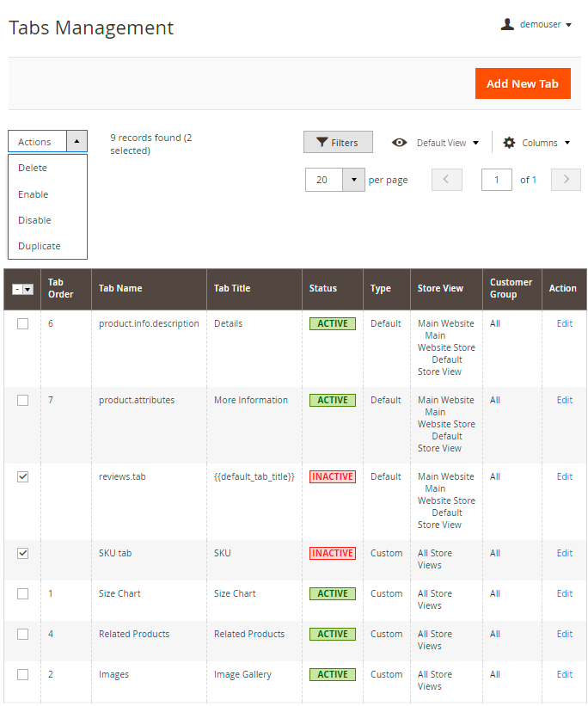Check the product.info.description row checkbox
Screen dimensions: 588x706
point(23,323)
